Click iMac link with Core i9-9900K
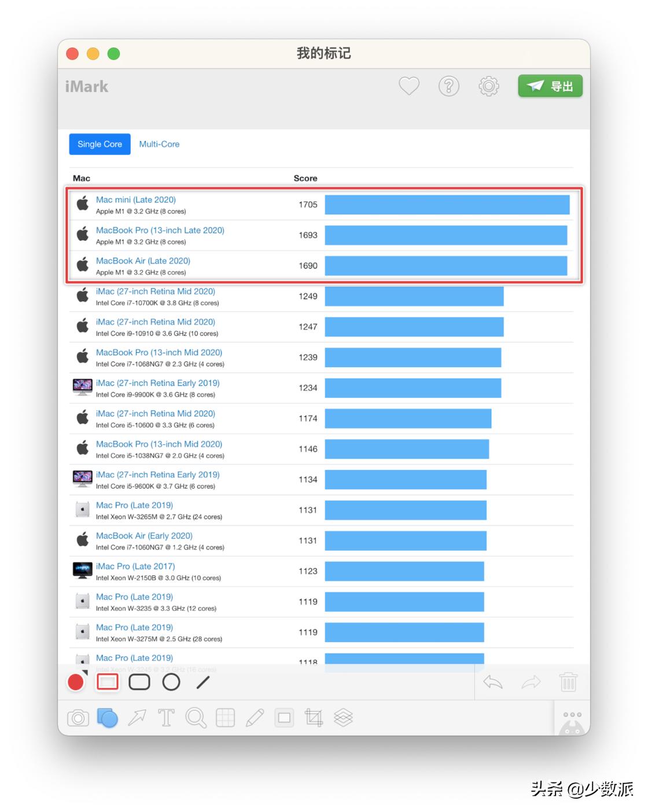The height and width of the screenshot is (812, 648). (158, 383)
